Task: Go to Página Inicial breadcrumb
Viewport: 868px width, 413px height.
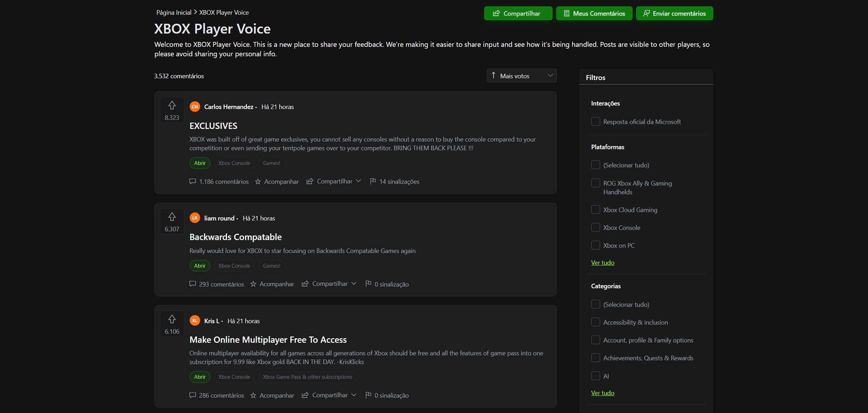Action: coord(174,12)
